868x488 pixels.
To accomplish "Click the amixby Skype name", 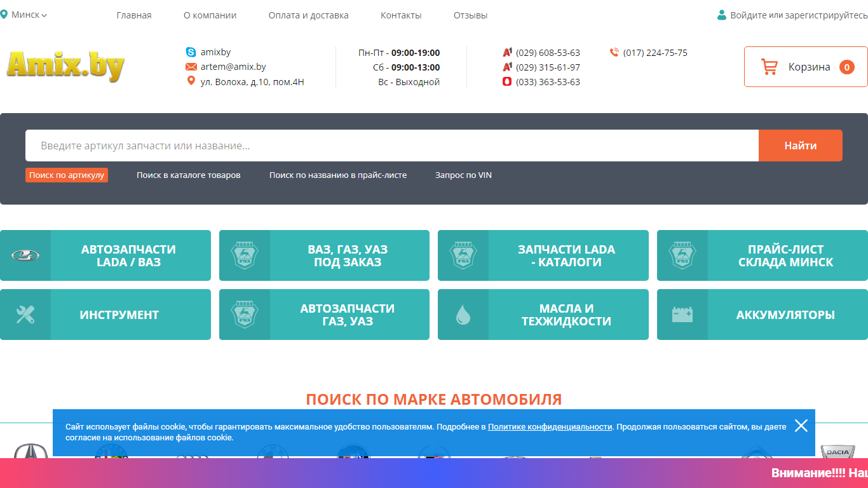I will pos(215,52).
